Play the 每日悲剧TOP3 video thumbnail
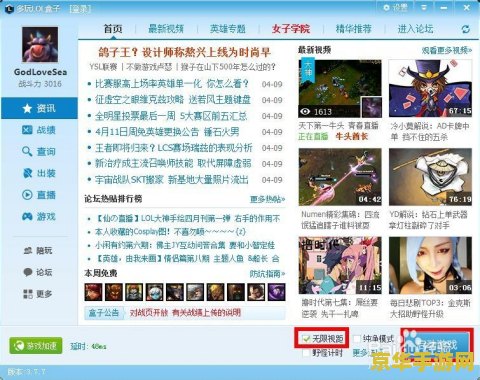 point(430,265)
